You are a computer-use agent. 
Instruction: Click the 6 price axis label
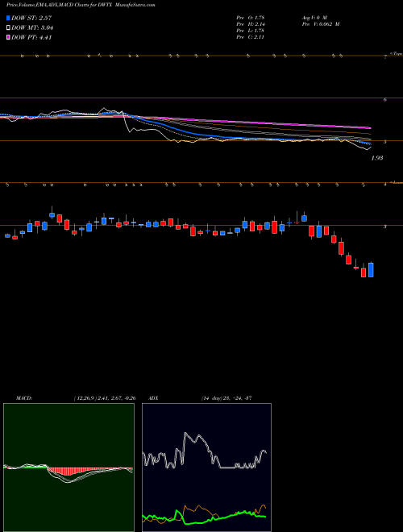pyautogui.click(x=385, y=100)
